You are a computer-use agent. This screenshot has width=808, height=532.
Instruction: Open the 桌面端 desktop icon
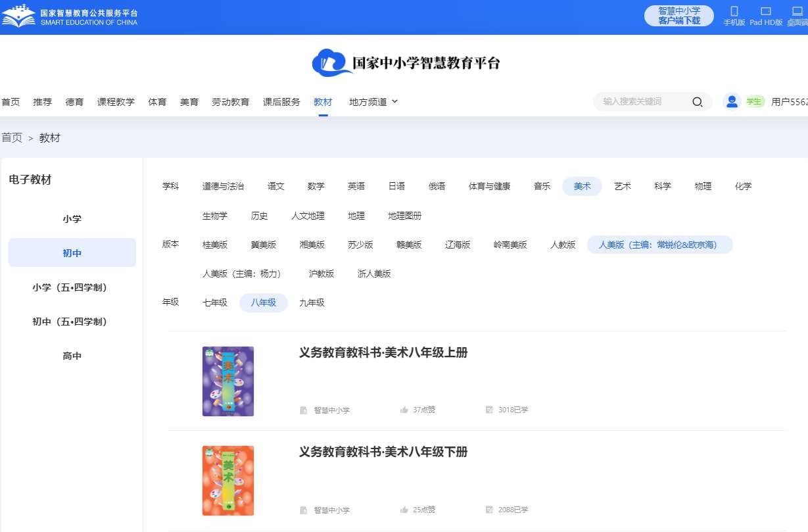(797, 11)
